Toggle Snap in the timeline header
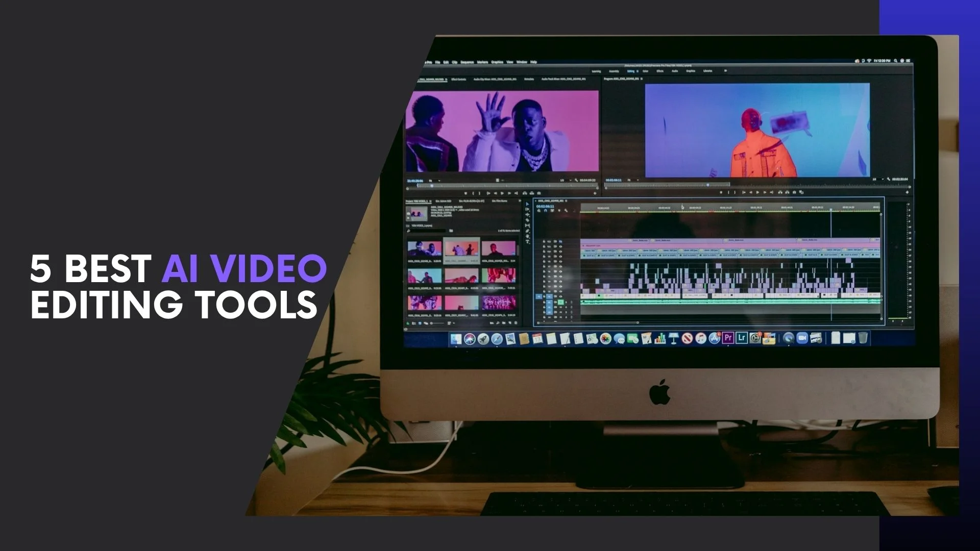The height and width of the screenshot is (551, 980). [x=546, y=210]
